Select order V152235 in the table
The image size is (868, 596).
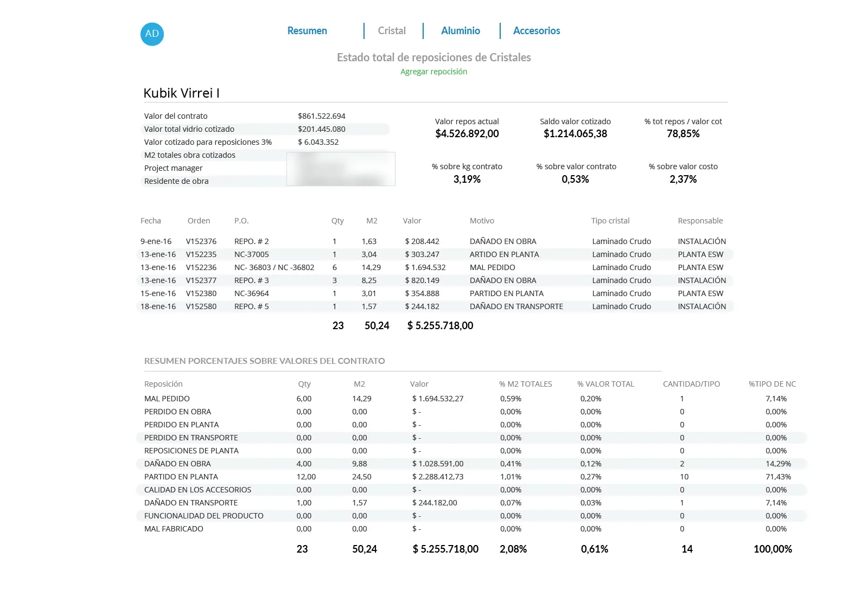[x=434, y=254]
